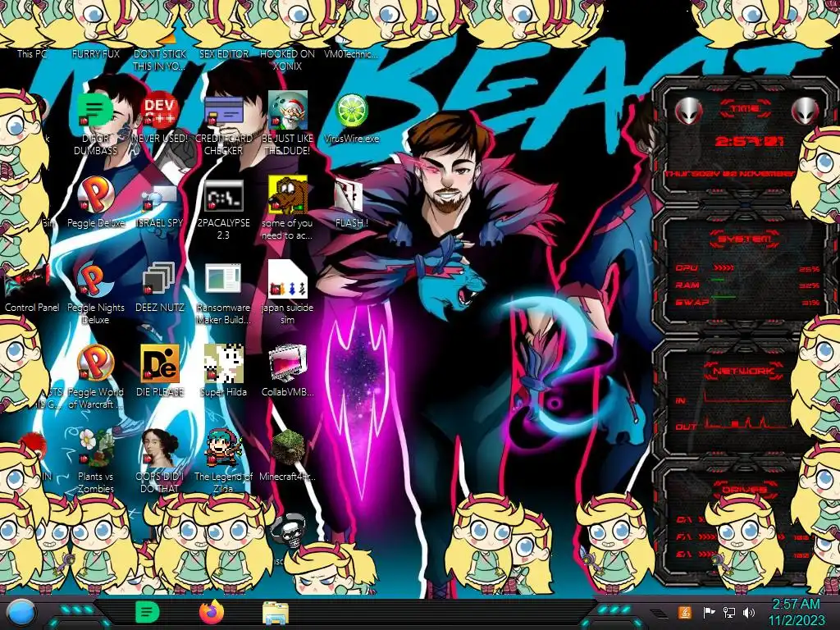Open the volume speaker tray icon
This screenshot has height=630, width=840.
[749, 612]
